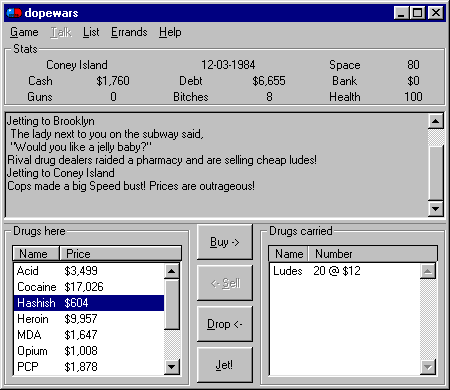Select Opium in Drugs here list
The image size is (450, 390).
point(89,351)
